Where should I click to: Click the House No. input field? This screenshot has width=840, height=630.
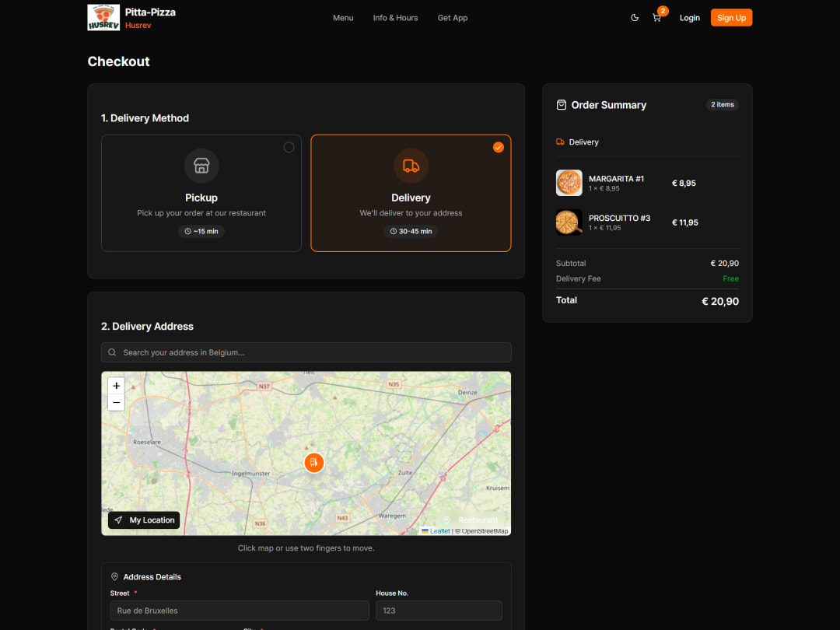(x=439, y=611)
